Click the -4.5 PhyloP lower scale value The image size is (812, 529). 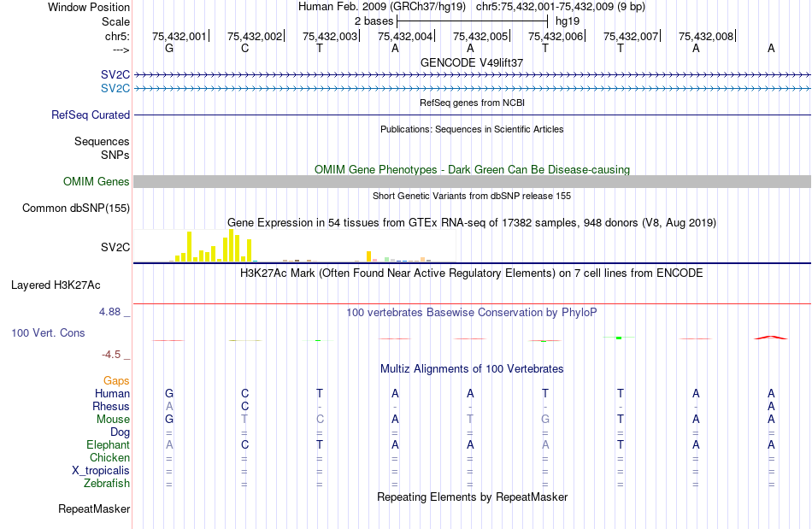click(111, 355)
